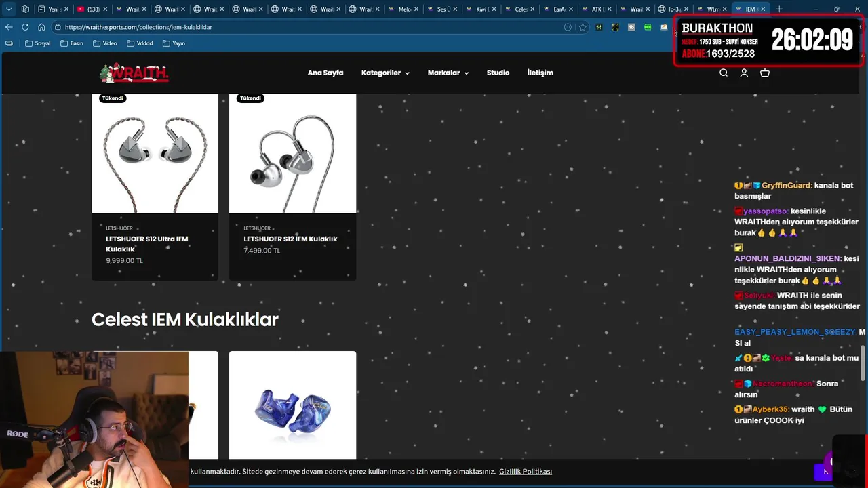Select the Celest IEM Kulaklıklar heading
The height and width of the screenshot is (488, 868).
click(185, 320)
